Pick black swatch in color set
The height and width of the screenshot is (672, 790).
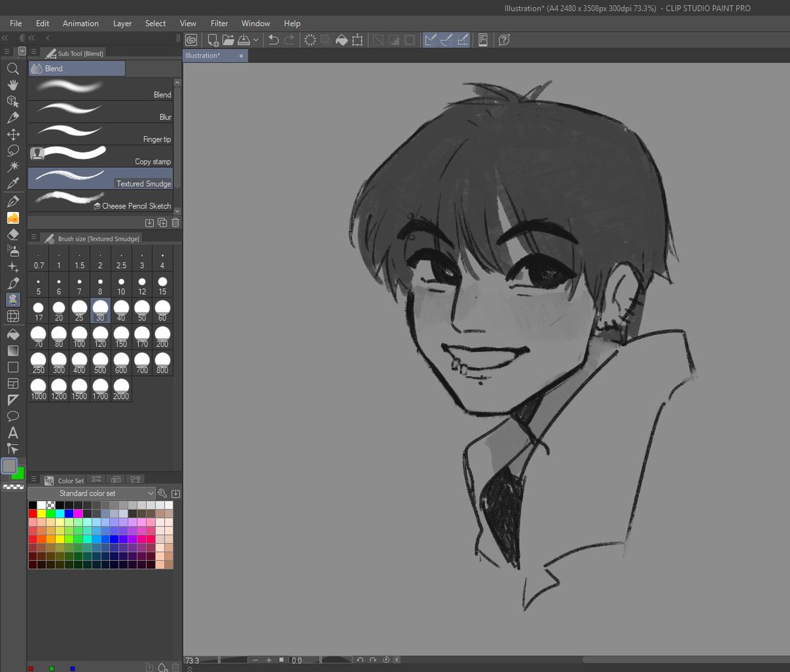(x=32, y=505)
